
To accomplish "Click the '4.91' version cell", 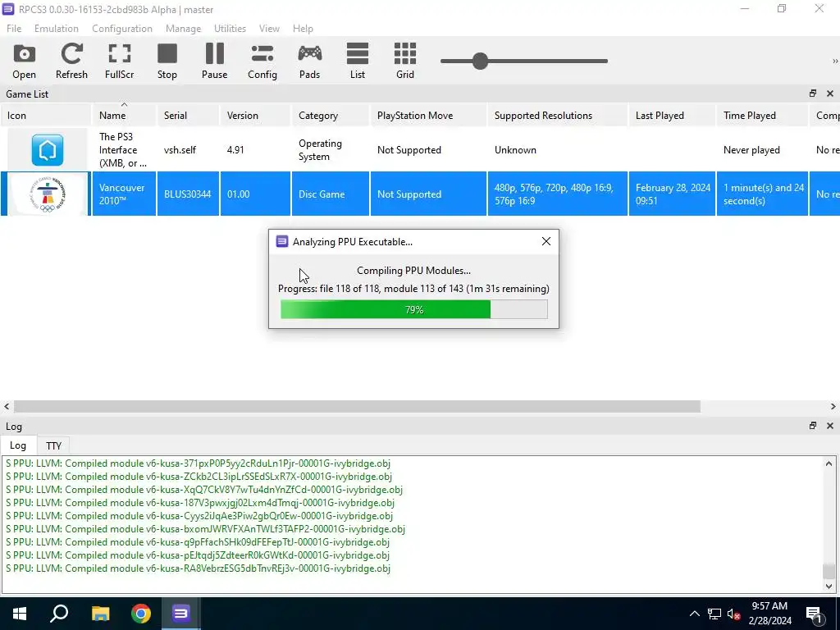I will coord(255,150).
